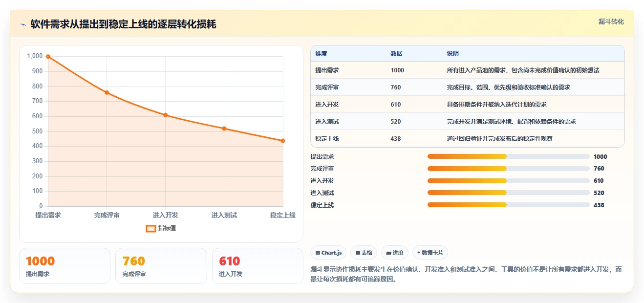Click the 完成评审 progress bar
This screenshot has height=303, width=644.
click(x=508, y=169)
